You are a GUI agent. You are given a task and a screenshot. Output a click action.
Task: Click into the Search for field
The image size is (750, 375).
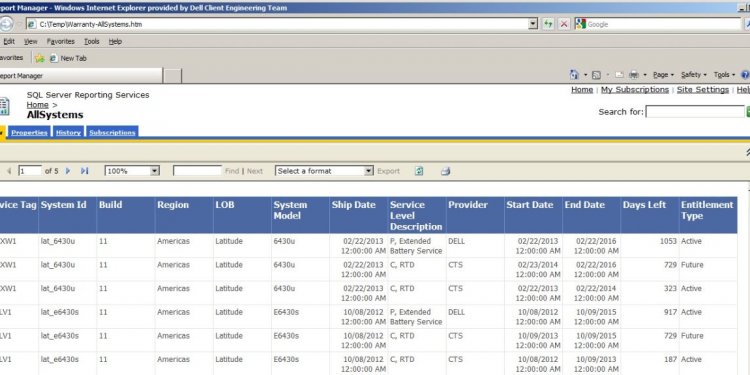pyautogui.click(x=695, y=111)
